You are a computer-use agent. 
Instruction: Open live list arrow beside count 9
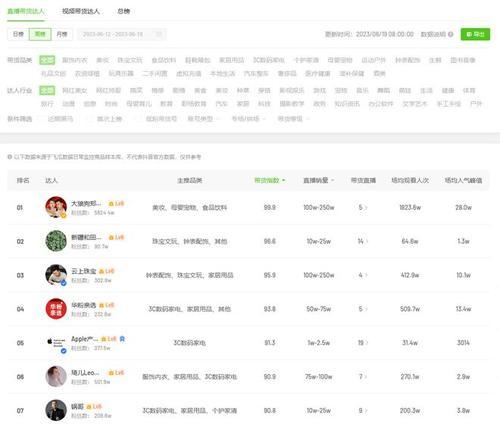366,411
